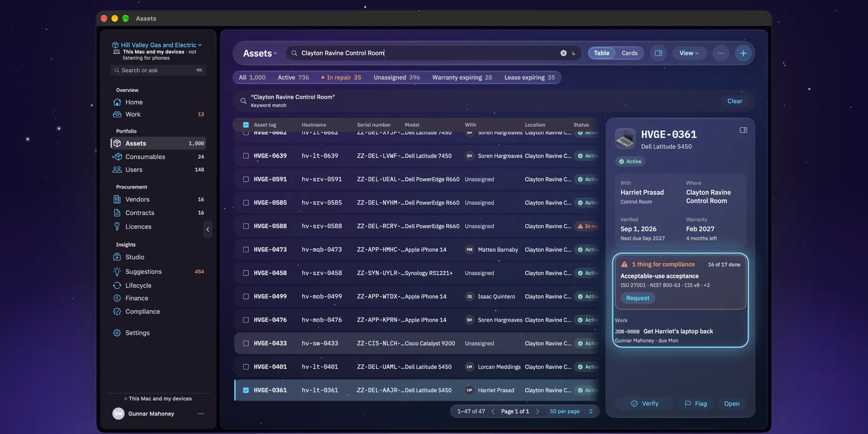
Task: Filter by In repair tab
Action: tap(341, 78)
